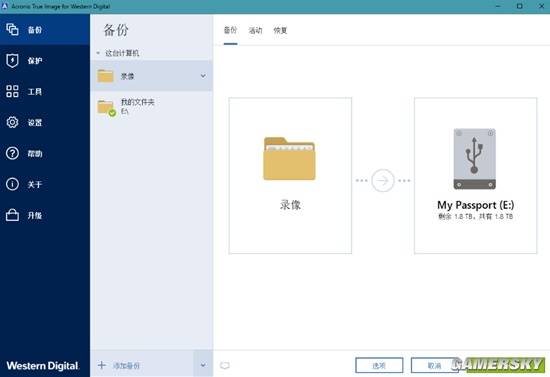Click 添加备份 to add a backup
550x377 pixels.
[119, 365]
